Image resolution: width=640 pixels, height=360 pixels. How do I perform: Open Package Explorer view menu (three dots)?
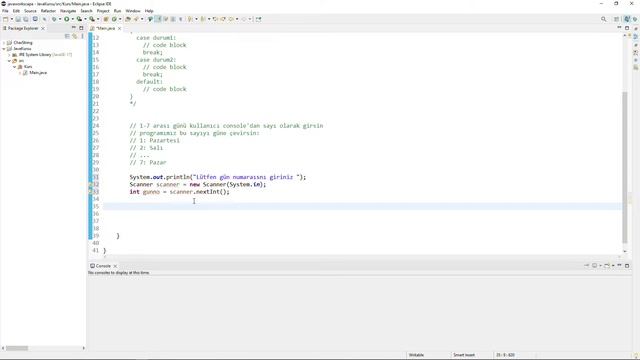tap(82, 36)
